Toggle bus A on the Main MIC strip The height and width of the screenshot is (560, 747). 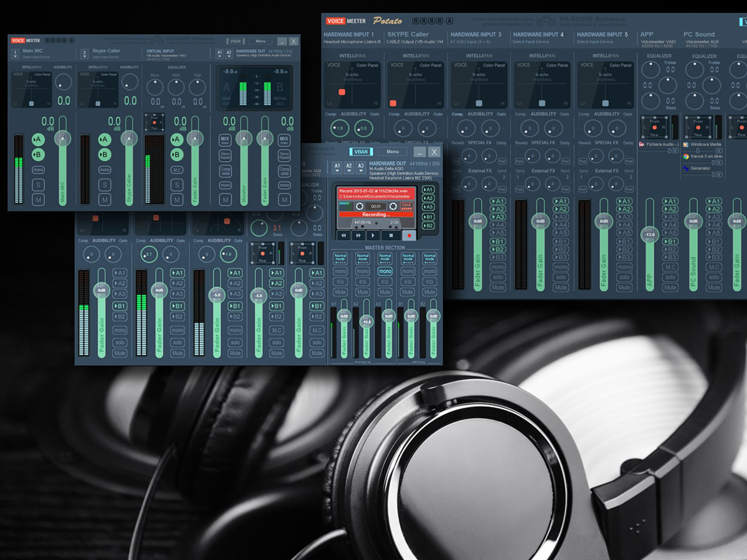pos(38,139)
